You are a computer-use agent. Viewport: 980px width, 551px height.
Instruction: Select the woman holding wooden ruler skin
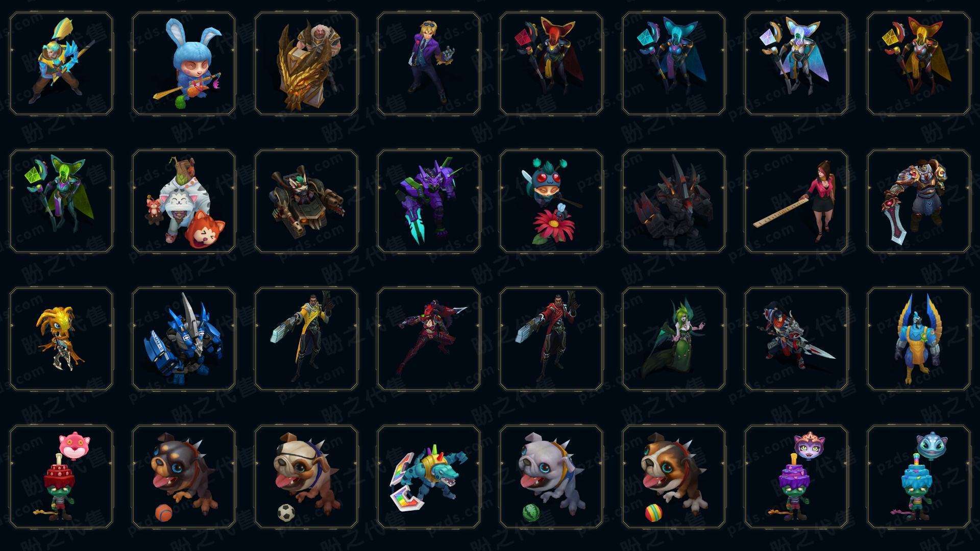[796, 201]
